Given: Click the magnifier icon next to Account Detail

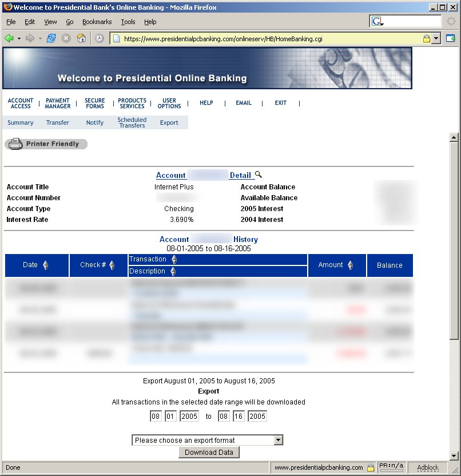Looking at the screenshot, I should point(259,175).
